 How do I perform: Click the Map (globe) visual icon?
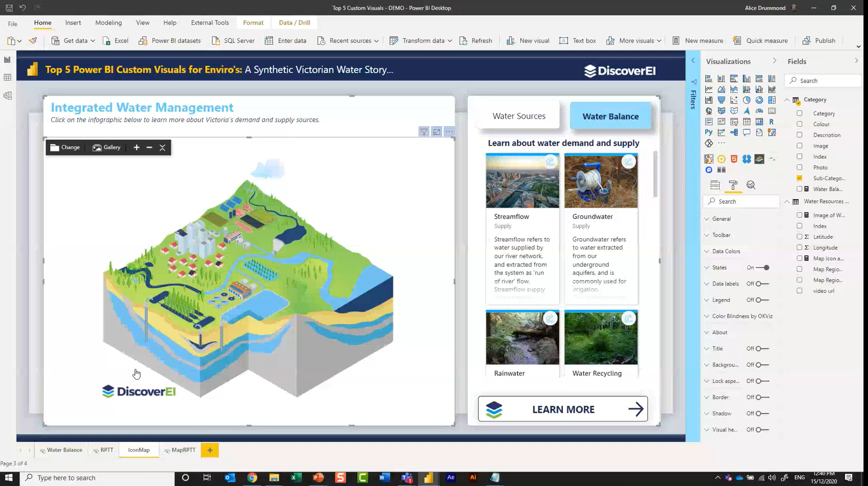pos(709,111)
